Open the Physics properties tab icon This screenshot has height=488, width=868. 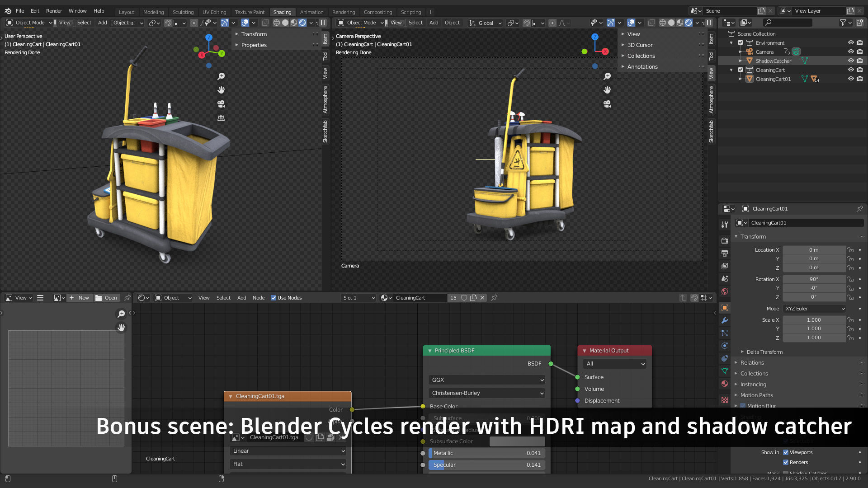[x=725, y=346]
